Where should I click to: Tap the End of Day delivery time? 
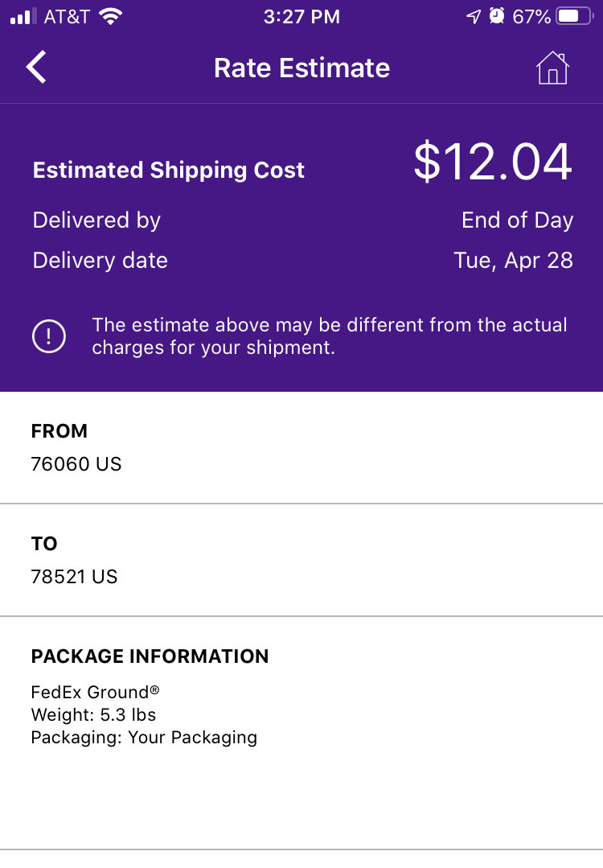tap(517, 220)
